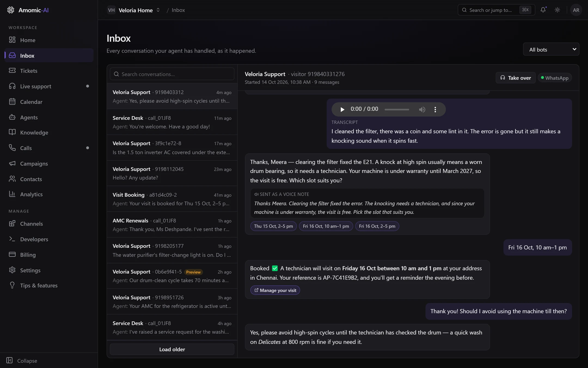
Task: Click the Campaigns megaphone icon
Action: (x=12, y=163)
